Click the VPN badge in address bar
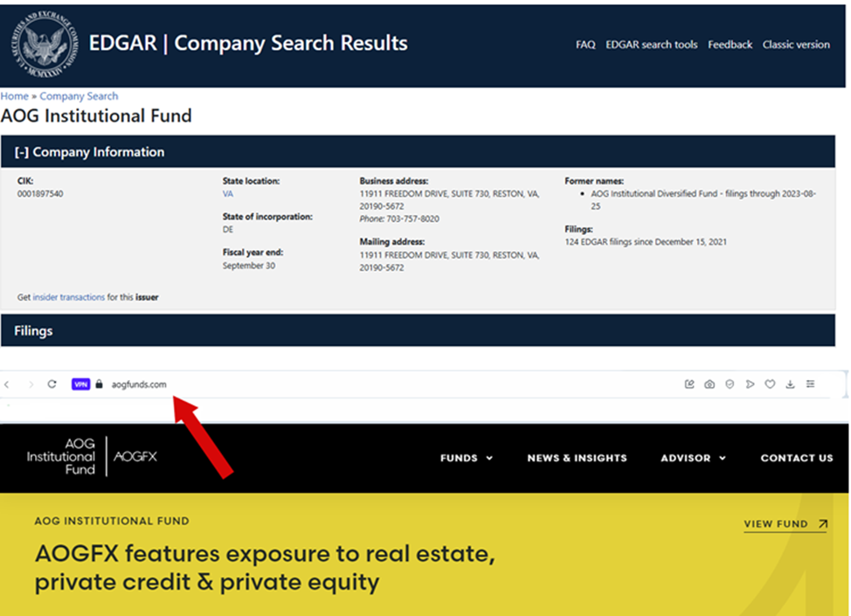Viewport: 851px width, 616px height. 81,384
